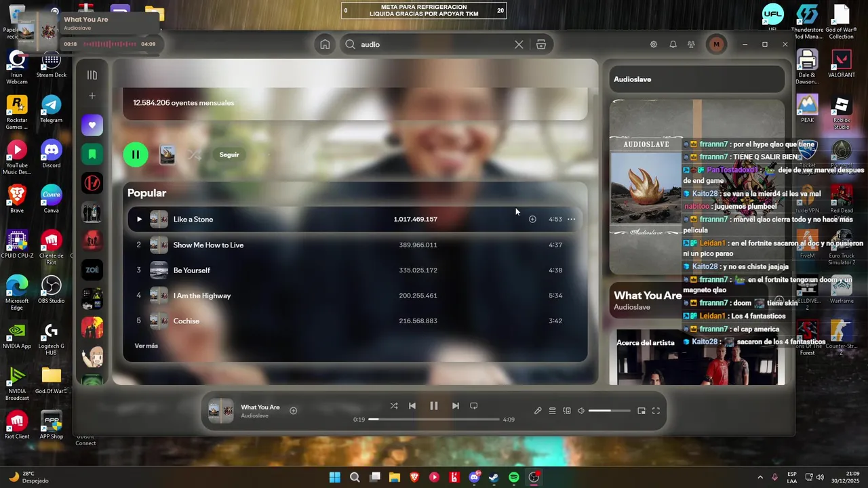Image resolution: width=868 pixels, height=488 pixels.
Task: Select the track Be Yourself
Action: [355, 270]
